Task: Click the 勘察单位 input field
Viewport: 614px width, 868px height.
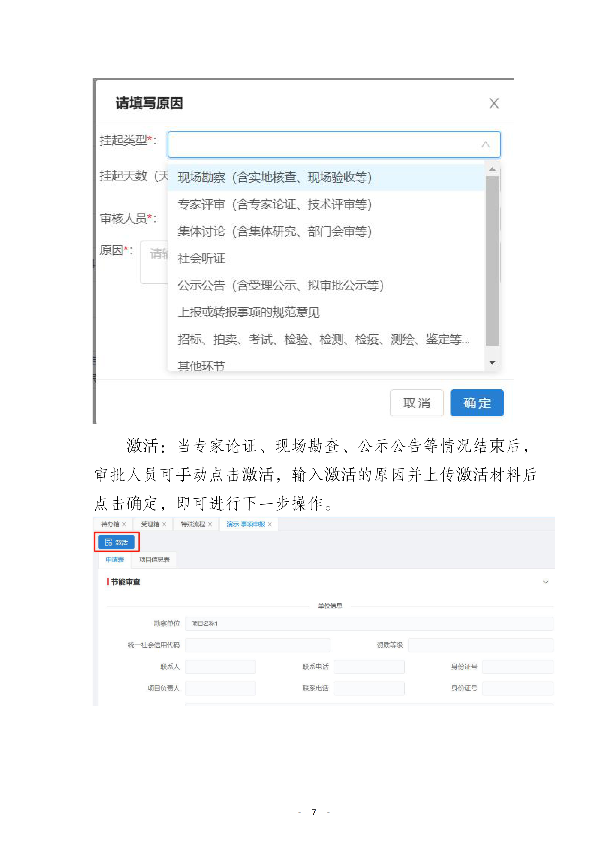Action: (x=369, y=623)
